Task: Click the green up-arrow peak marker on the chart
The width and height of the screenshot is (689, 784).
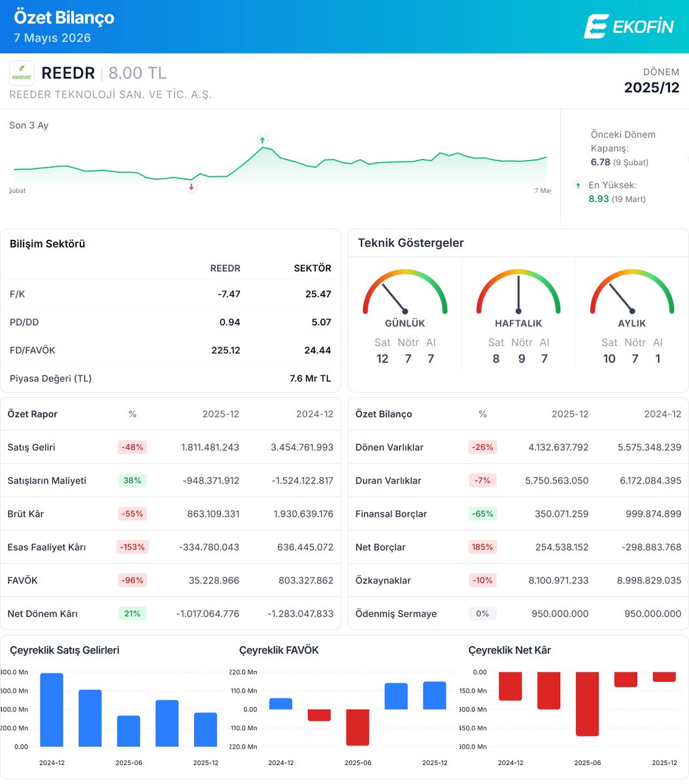Action: 262,140
